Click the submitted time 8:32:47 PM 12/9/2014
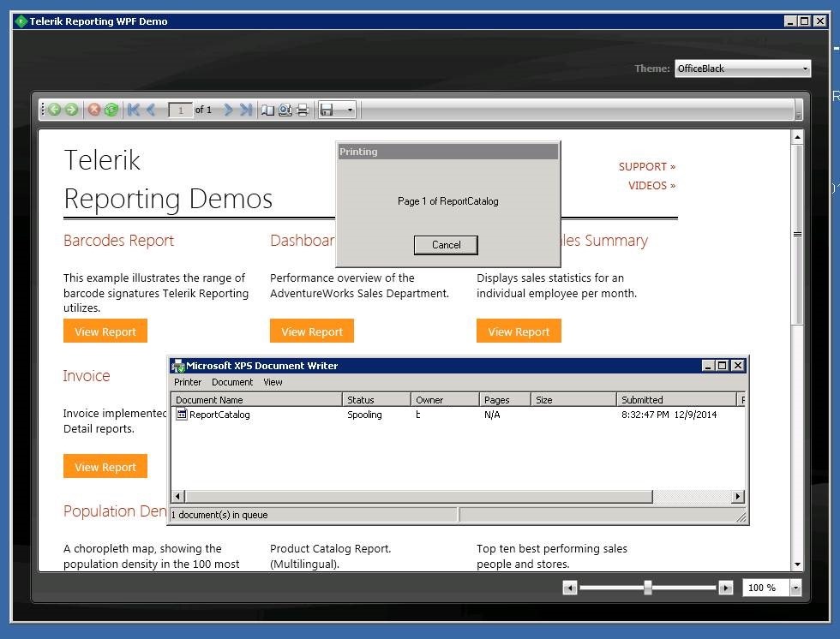This screenshot has height=639, width=840. click(669, 415)
